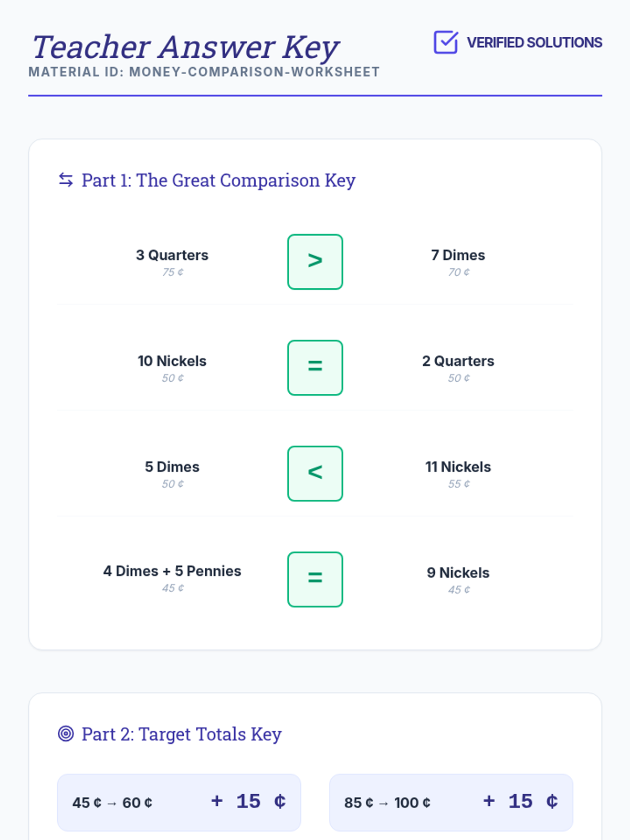Click the 11 Nickels label

(x=458, y=467)
